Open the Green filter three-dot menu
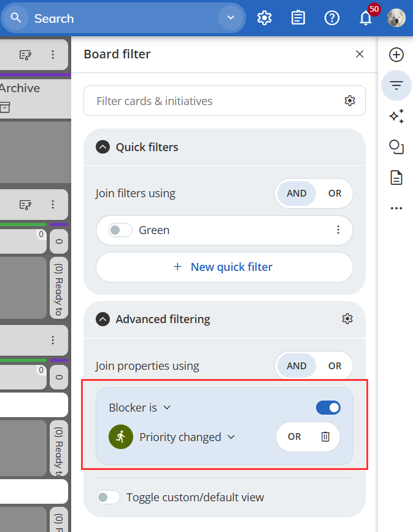Screen dimensions: 413x532 point(338,230)
